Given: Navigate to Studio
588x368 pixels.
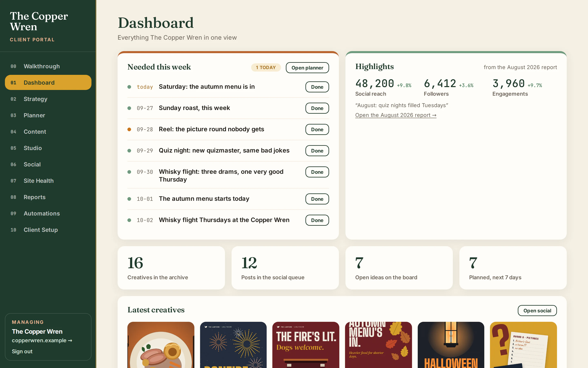Looking at the screenshot, I should [48, 148].
